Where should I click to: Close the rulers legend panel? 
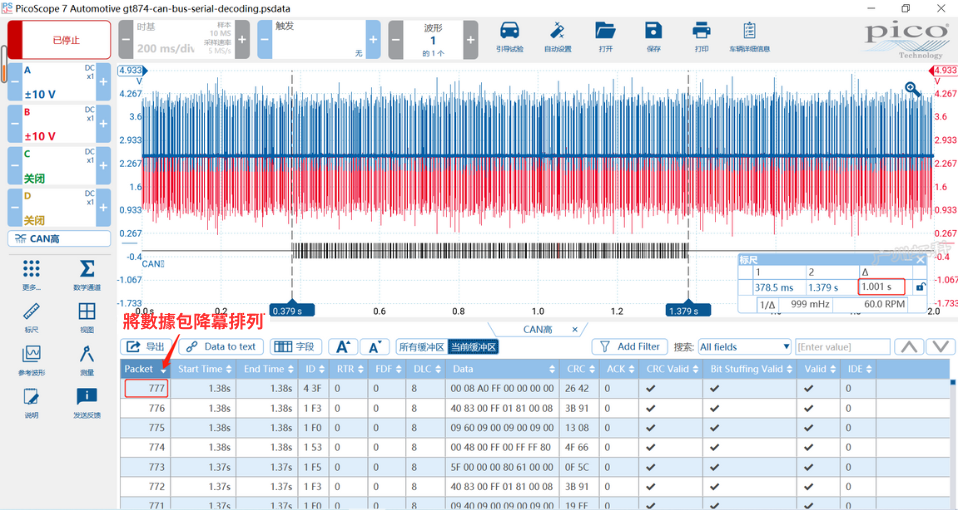[x=920, y=260]
